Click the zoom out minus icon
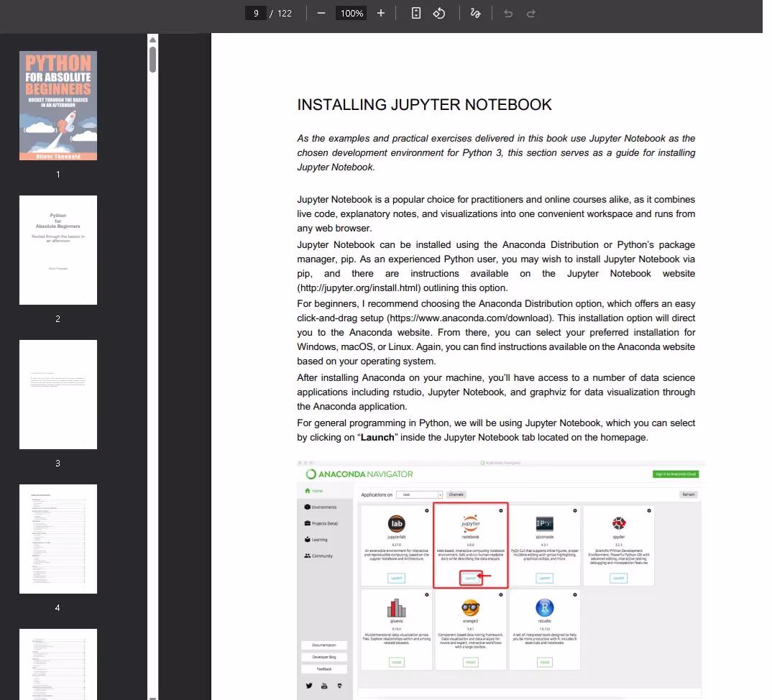 click(321, 13)
